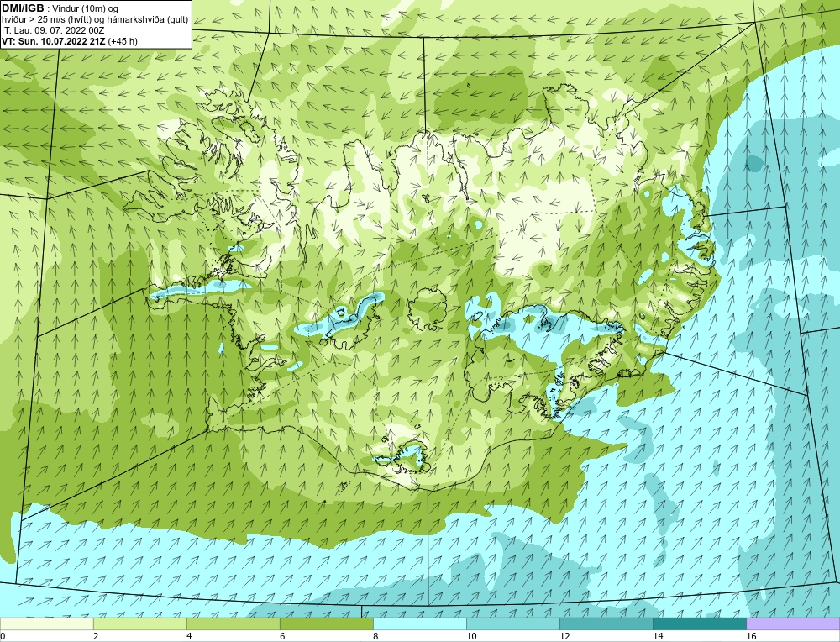
Task: Click the legend value label '12'
Action: 564,636
